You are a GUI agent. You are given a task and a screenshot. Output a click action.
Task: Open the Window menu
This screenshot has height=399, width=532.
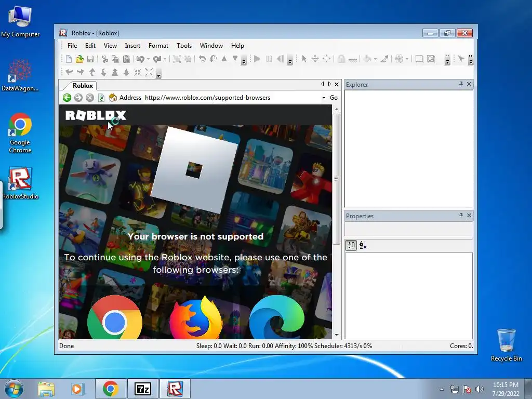211,46
